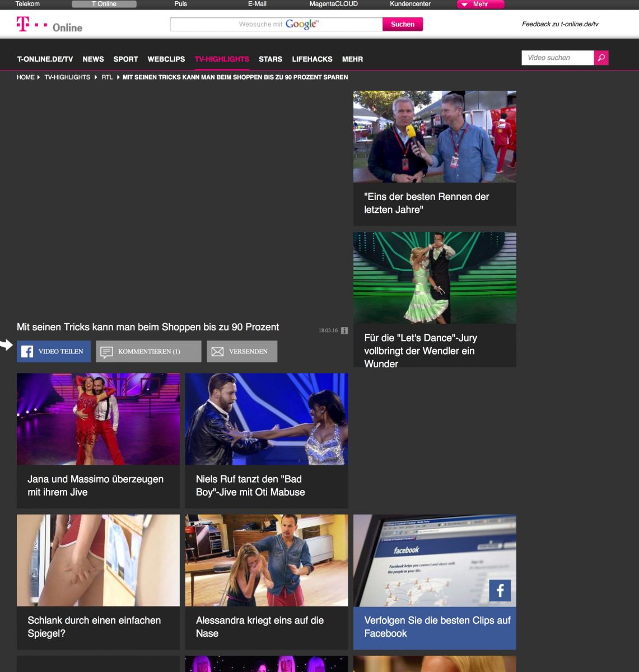Click the speech bubble comment icon

pos(106,352)
